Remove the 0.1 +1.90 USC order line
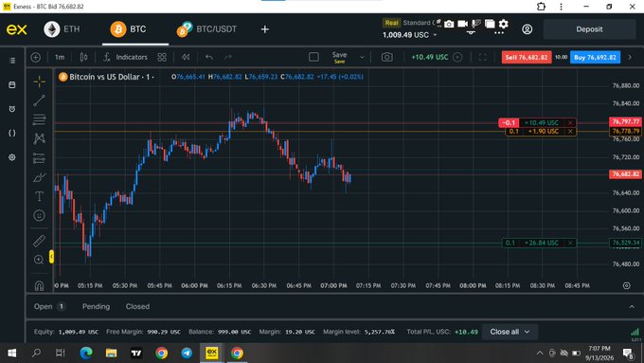 click(x=570, y=132)
